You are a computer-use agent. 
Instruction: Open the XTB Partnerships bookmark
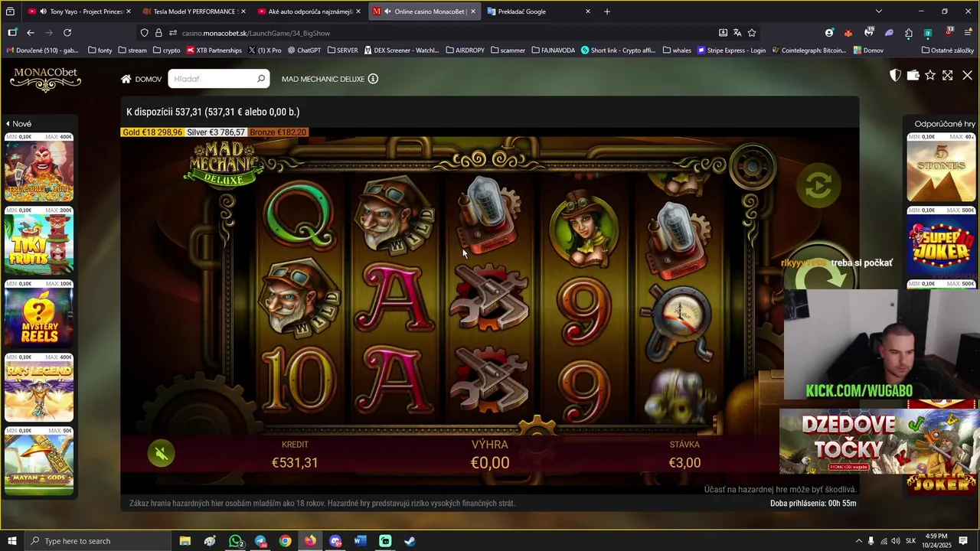click(214, 51)
